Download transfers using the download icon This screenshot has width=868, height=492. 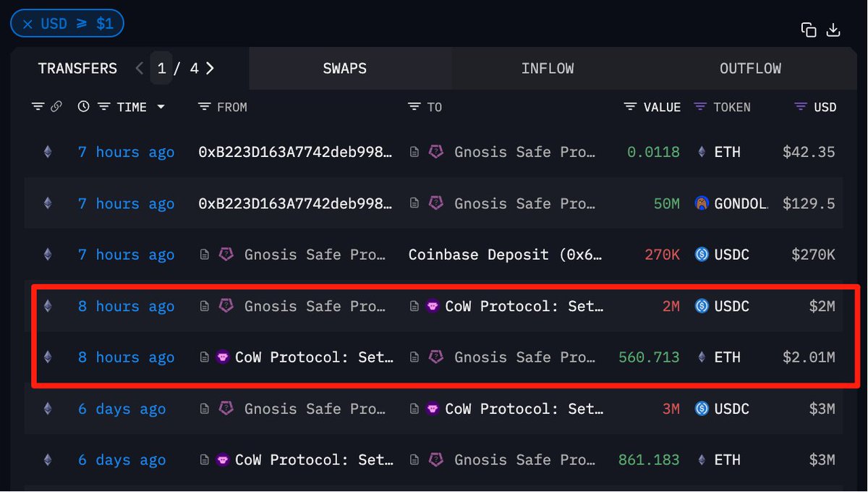click(833, 30)
